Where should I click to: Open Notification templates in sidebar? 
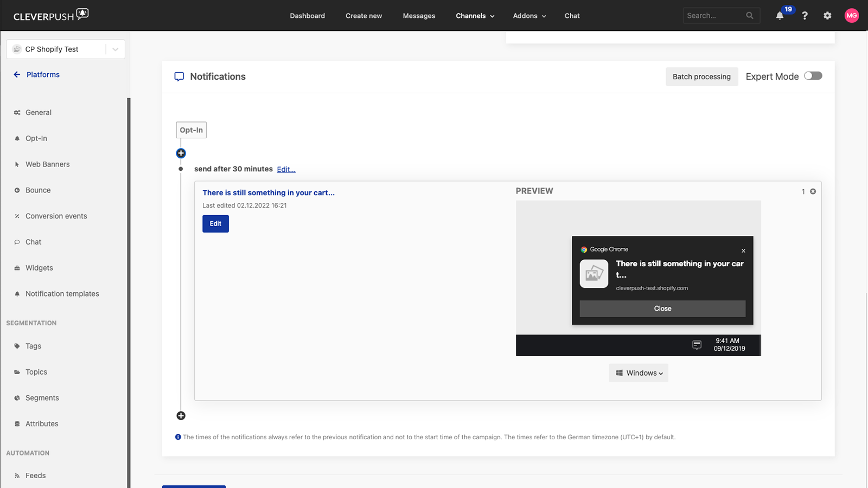pos(62,294)
